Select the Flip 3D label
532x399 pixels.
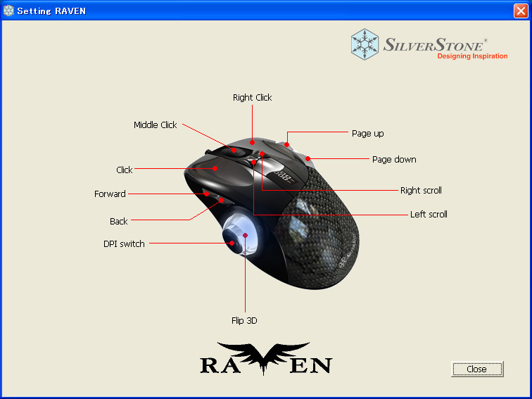(244, 321)
